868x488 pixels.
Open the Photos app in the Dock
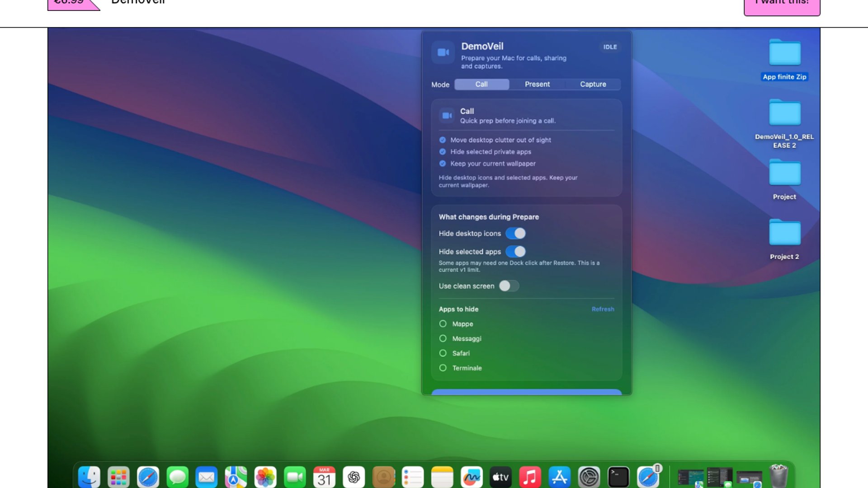(265, 477)
